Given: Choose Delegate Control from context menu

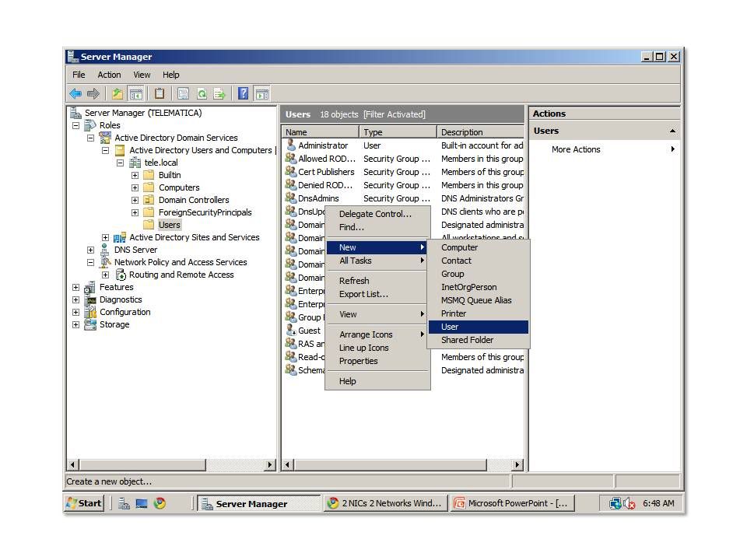Looking at the screenshot, I should pyautogui.click(x=375, y=214).
